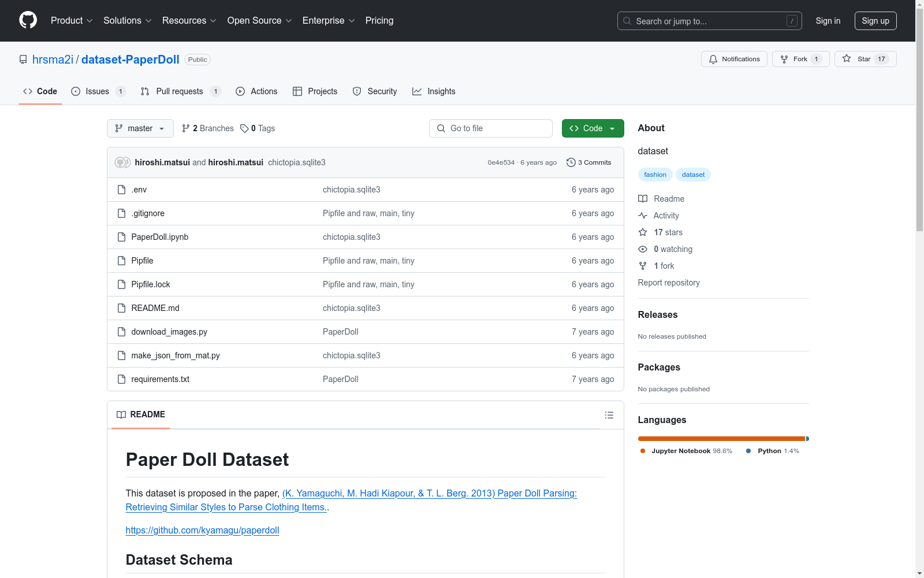
Task: Open the GitHub homepage logo
Action: (28, 20)
